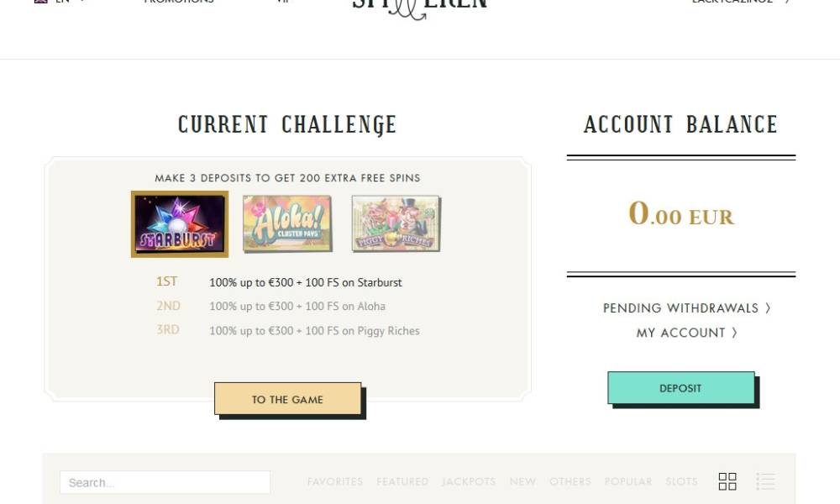Filter games by New tab

pyautogui.click(x=522, y=481)
